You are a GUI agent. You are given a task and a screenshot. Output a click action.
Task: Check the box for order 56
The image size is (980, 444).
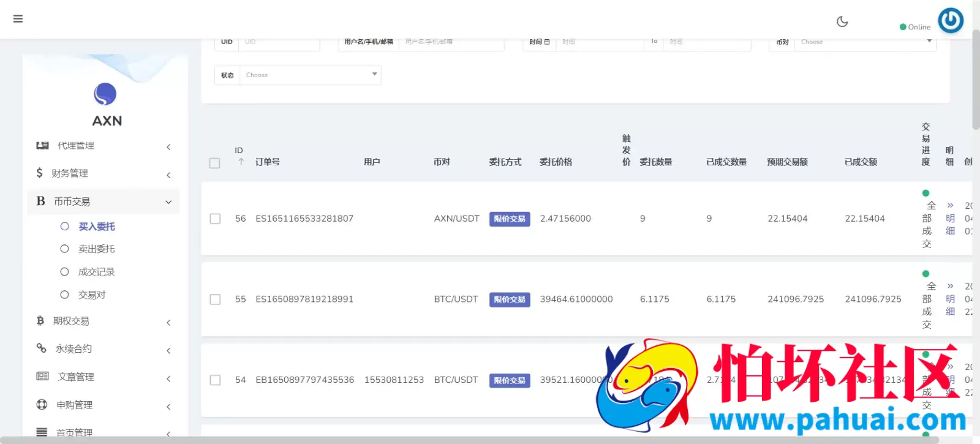click(215, 219)
